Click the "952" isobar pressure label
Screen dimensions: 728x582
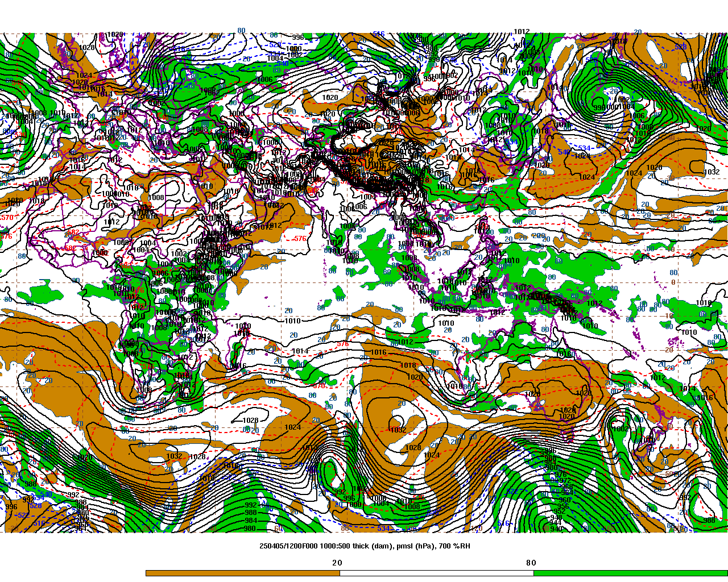point(560,511)
